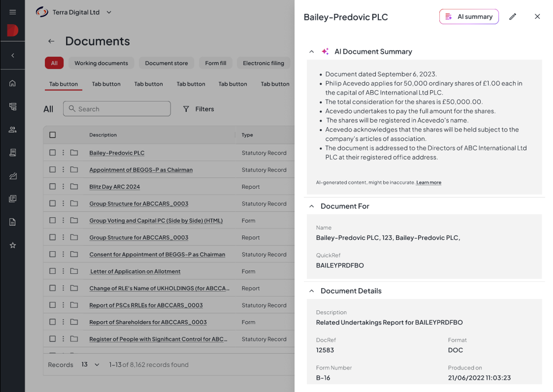Click the pencil edit icon in the panel header
This screenshot has width=553, height=392.
tap(512, 17)
